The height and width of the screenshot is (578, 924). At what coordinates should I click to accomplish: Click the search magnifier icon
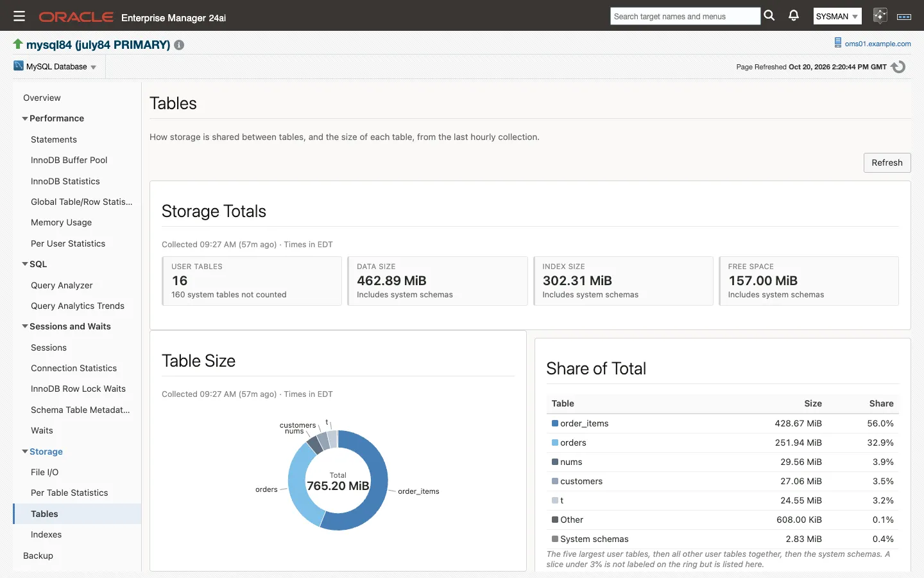click(x=769, y=16)
